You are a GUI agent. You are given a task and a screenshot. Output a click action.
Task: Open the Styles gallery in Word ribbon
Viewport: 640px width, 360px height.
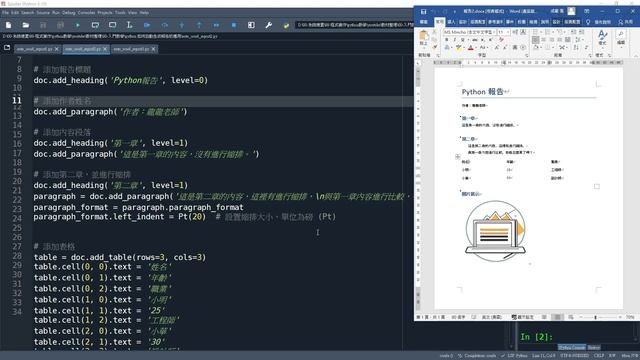coord(602,38)
